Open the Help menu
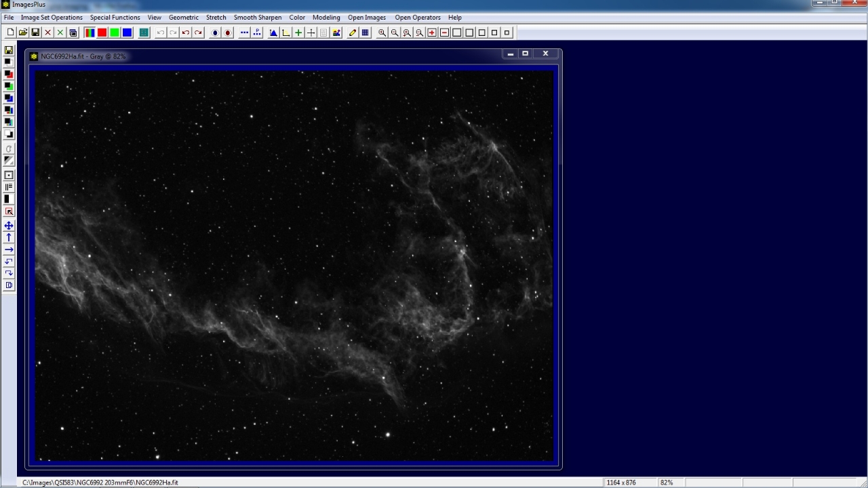Image resolution: width=868 pixels, height=488 pixels. click(455, 18)
